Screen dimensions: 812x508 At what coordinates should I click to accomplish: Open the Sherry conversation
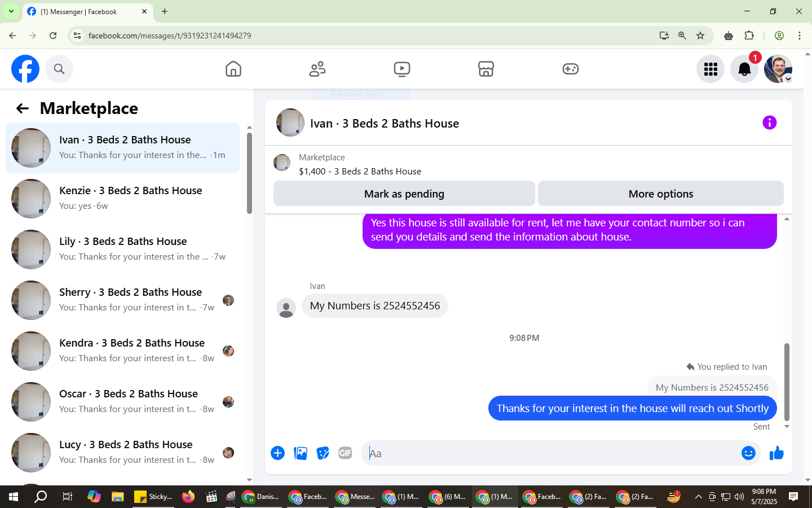point(123,300)
